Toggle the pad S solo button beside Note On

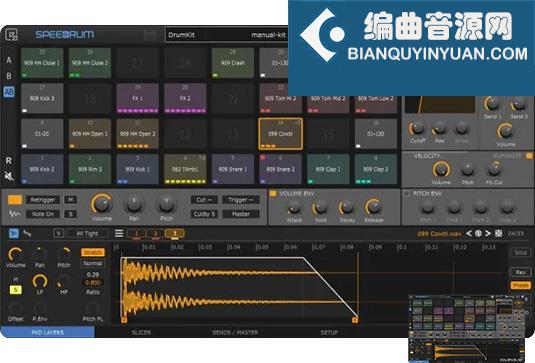[71, 214]
